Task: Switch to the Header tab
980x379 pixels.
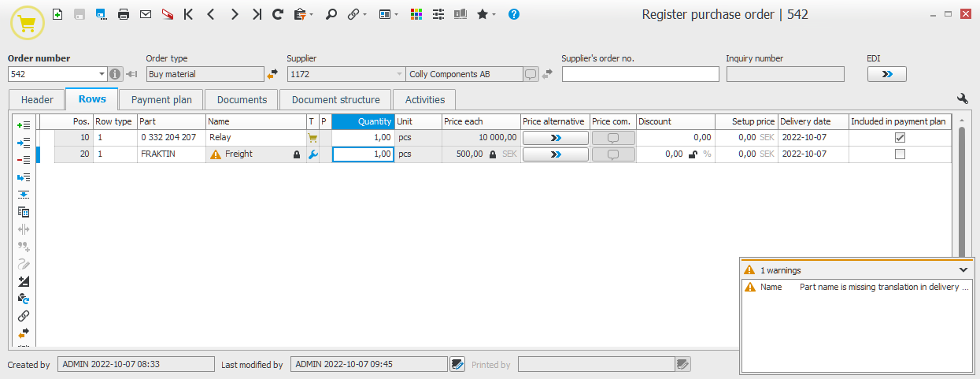Action: click(x=37, y=100)
